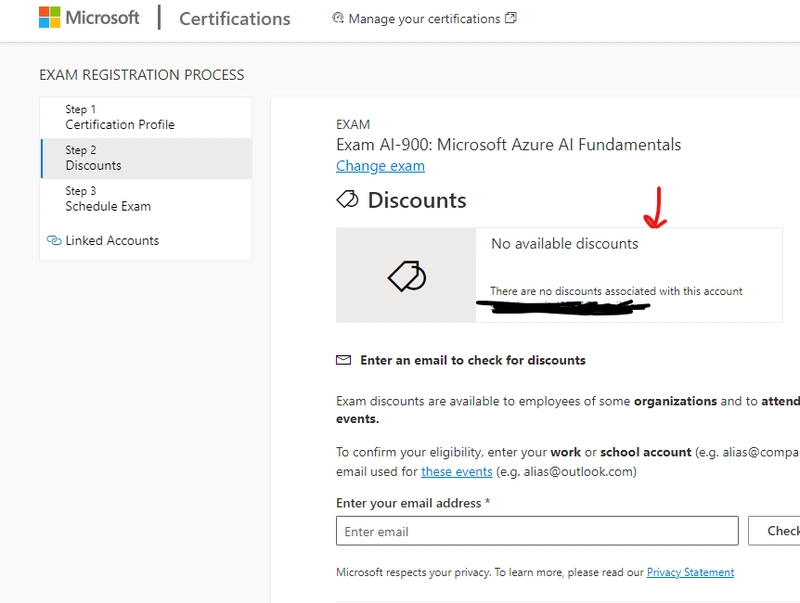Click the external-link icon after Manage your certifications

[511, 18]
